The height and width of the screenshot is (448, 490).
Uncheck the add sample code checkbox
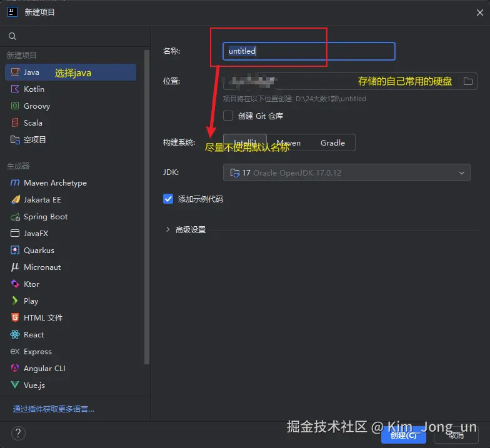pyautogui.click(x=168, y=199)
